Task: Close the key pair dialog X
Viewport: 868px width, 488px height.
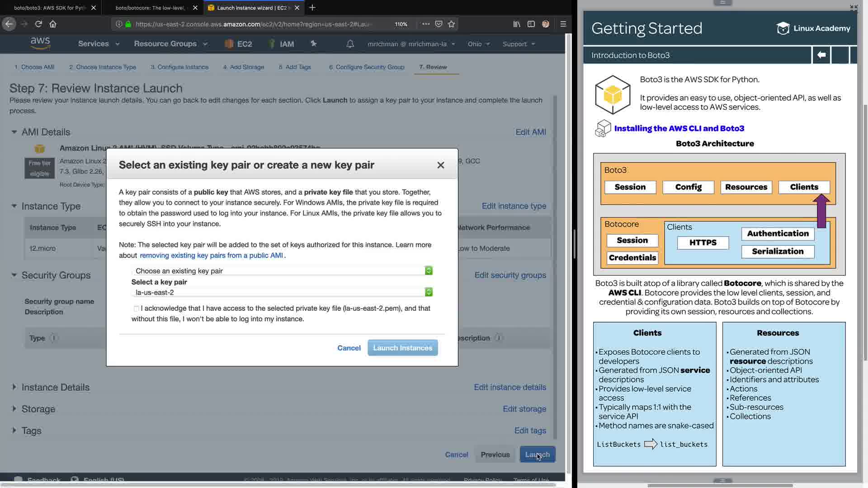Action: (x=441, y=165)
